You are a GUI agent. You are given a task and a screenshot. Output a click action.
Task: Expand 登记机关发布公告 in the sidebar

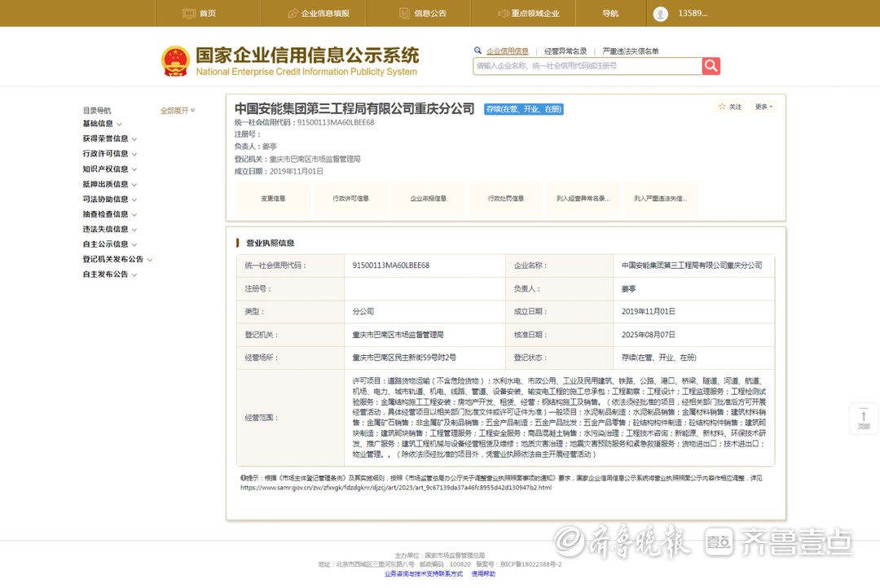pos(117,259)
